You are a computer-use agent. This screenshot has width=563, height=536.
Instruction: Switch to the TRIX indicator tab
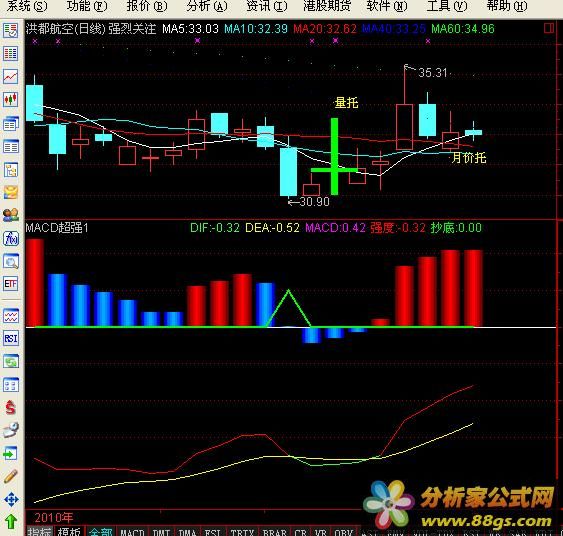(242, 532)
